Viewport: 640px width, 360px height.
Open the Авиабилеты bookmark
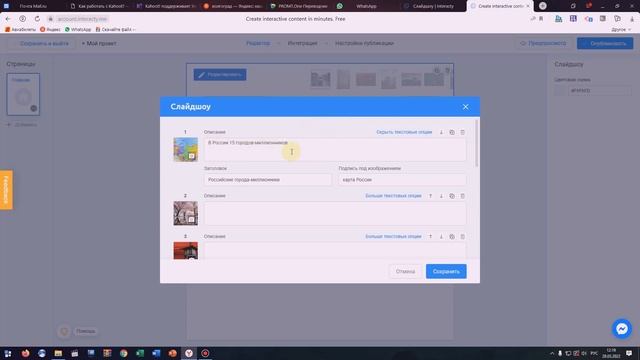coord(20,29)
